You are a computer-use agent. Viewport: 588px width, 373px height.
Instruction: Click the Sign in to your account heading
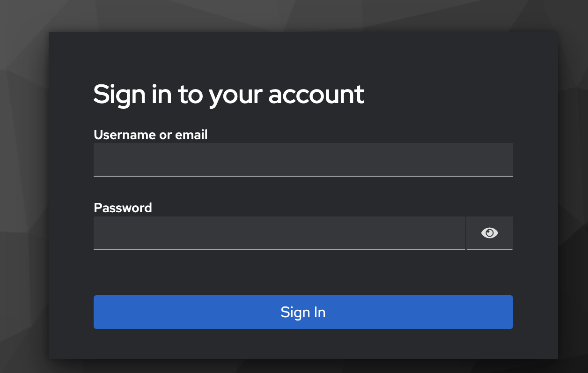coord(228,94)
